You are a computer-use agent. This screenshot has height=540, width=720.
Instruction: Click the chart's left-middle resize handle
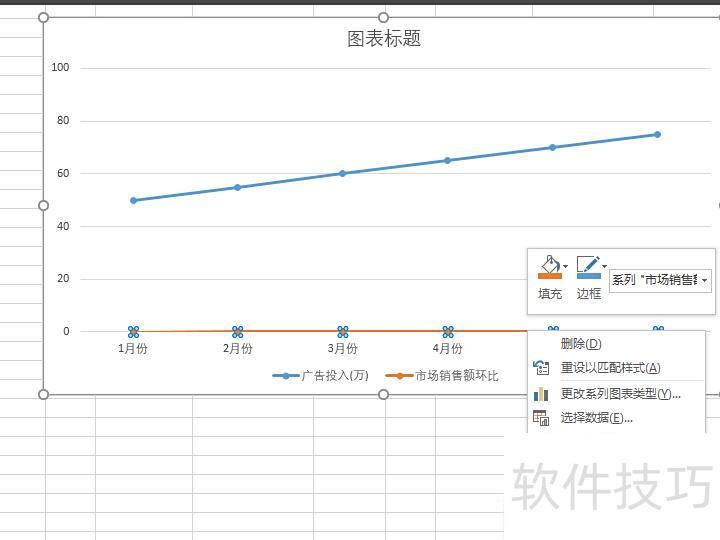(x=43, y=205)
